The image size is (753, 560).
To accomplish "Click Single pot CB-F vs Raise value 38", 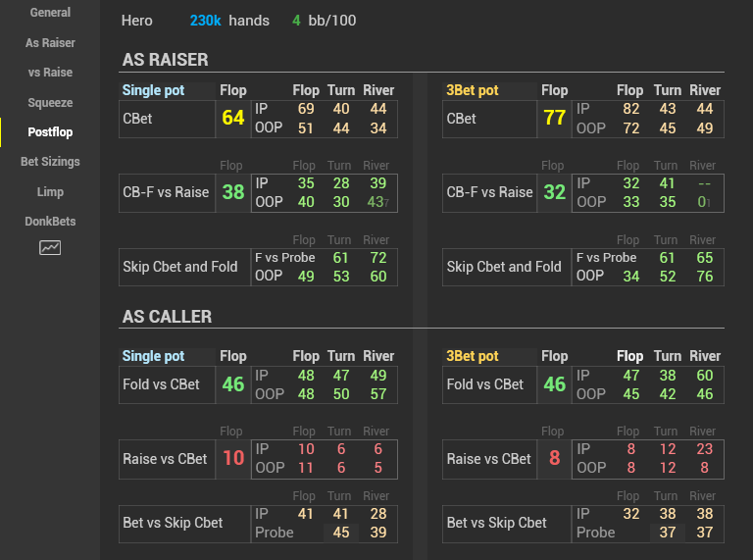I will coord(233,192).
